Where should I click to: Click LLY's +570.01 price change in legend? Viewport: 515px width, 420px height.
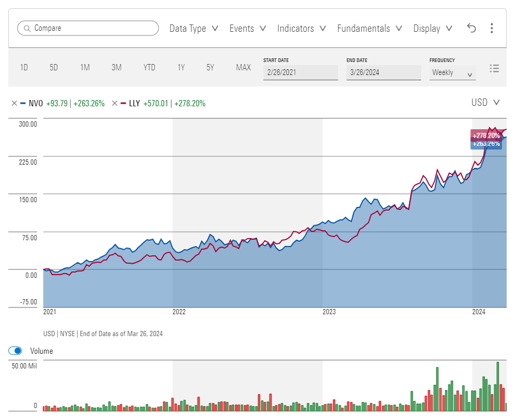(156, 104)
